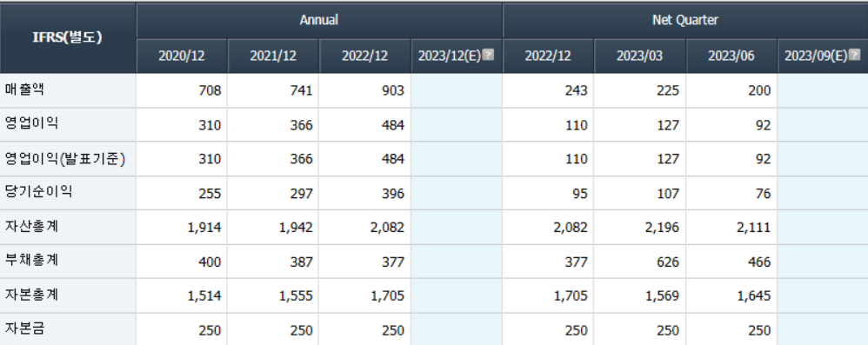Click the 매출액 row label

(24, 90)
